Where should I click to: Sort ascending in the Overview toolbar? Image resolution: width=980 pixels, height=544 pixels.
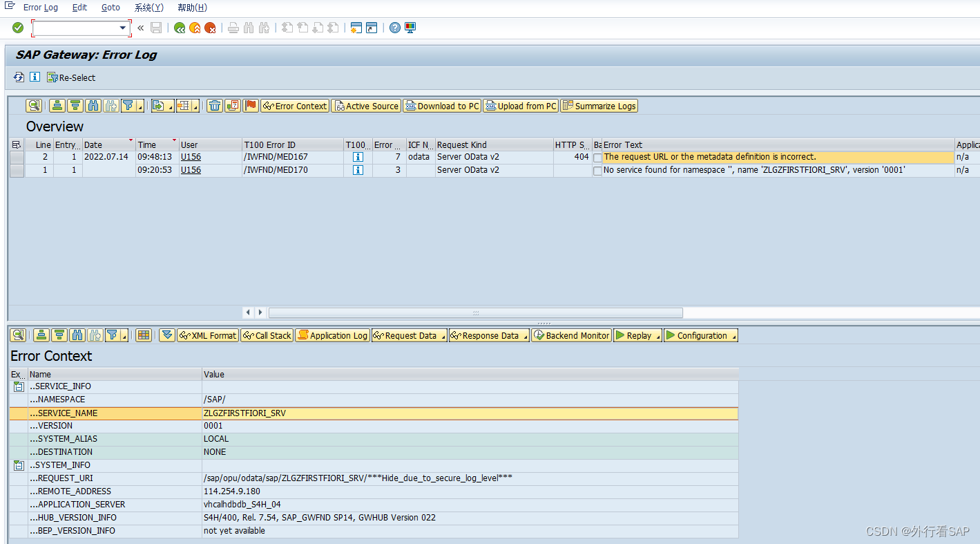point(57,106)
